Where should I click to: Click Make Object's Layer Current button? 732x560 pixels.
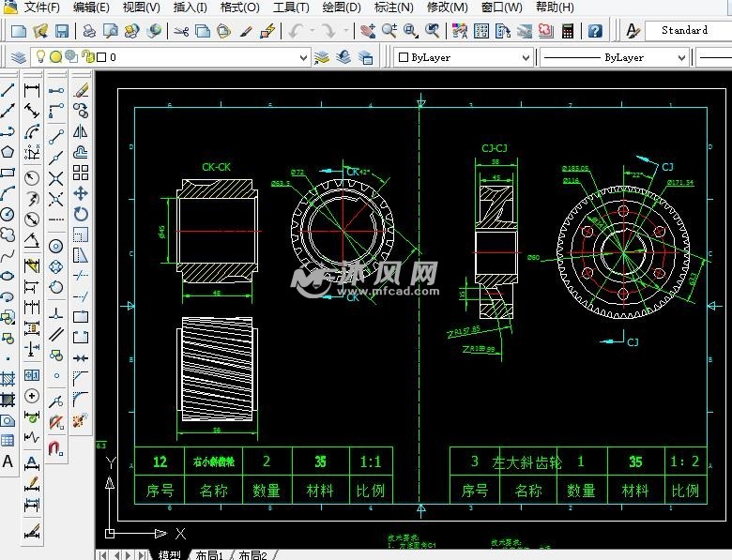(322, 57)
